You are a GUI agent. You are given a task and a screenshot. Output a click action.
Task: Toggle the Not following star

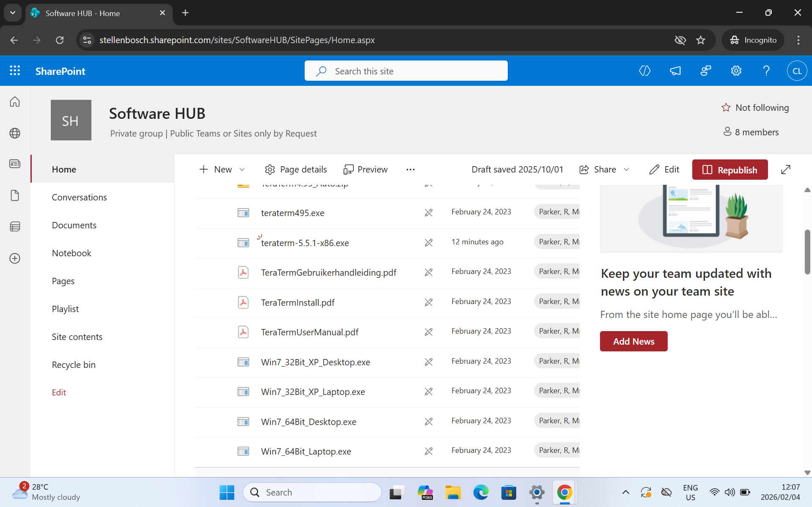click(x=726, y=108)
